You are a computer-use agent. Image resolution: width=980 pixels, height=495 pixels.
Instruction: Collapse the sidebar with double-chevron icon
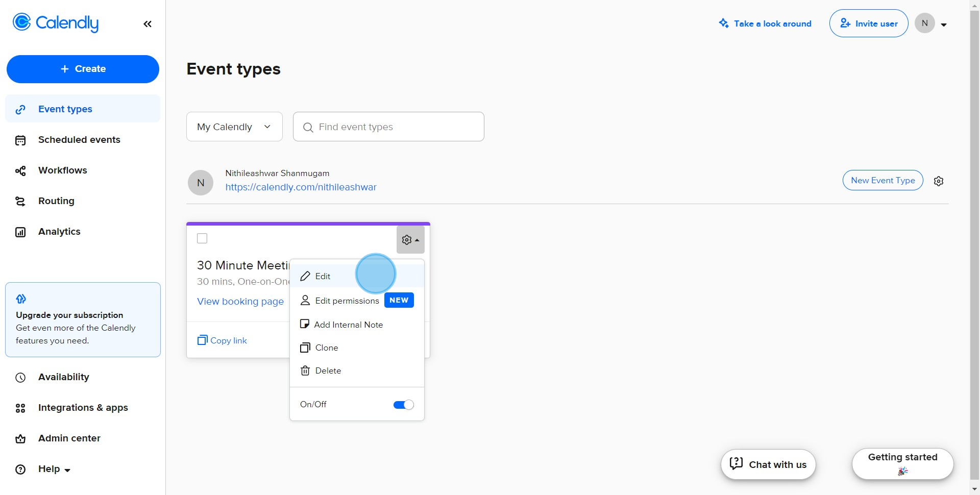tap(148, 24)
